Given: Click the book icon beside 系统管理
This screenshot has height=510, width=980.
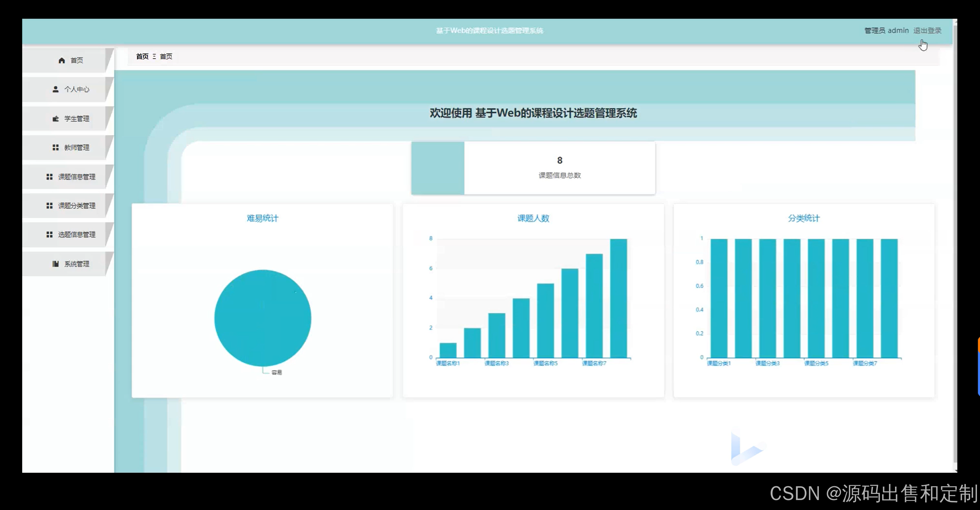Looking at the screenshot, I should (56, 264).
